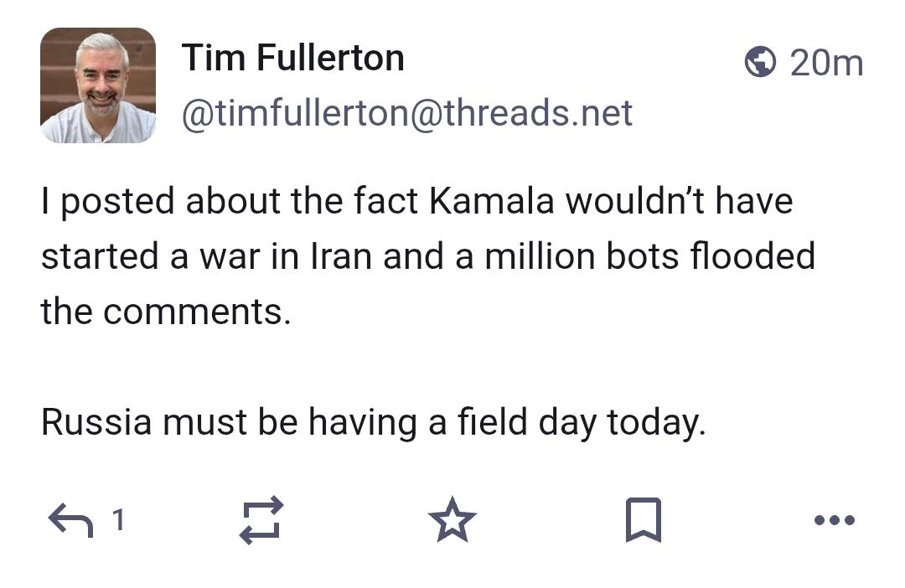This screenshot has height=588, width=905.
Task: Click the 20m post timestamp
Action: [826, 63]
